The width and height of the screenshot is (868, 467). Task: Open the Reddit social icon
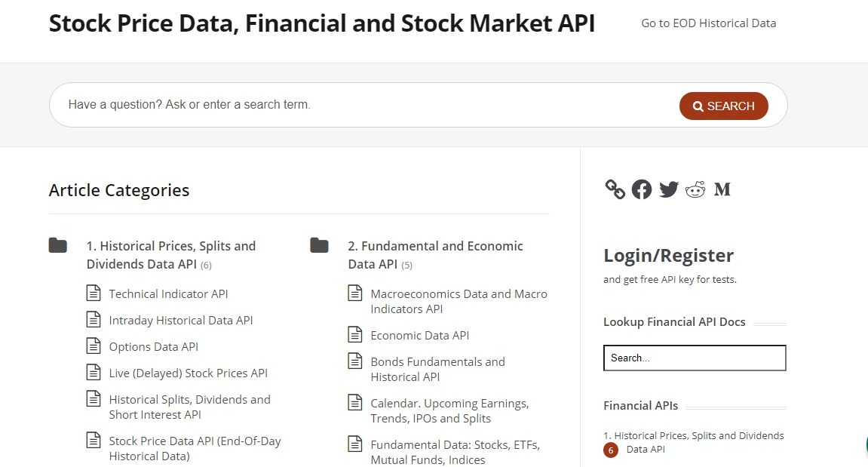click(695, 189)
